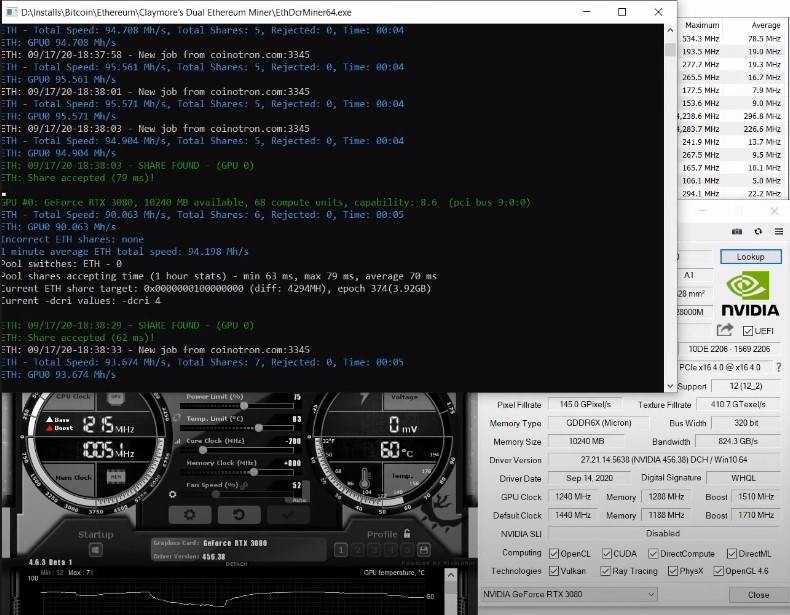Click the Driver Version field in GPU-Z
The image size is (790, 615).
(x=664, y=459)
